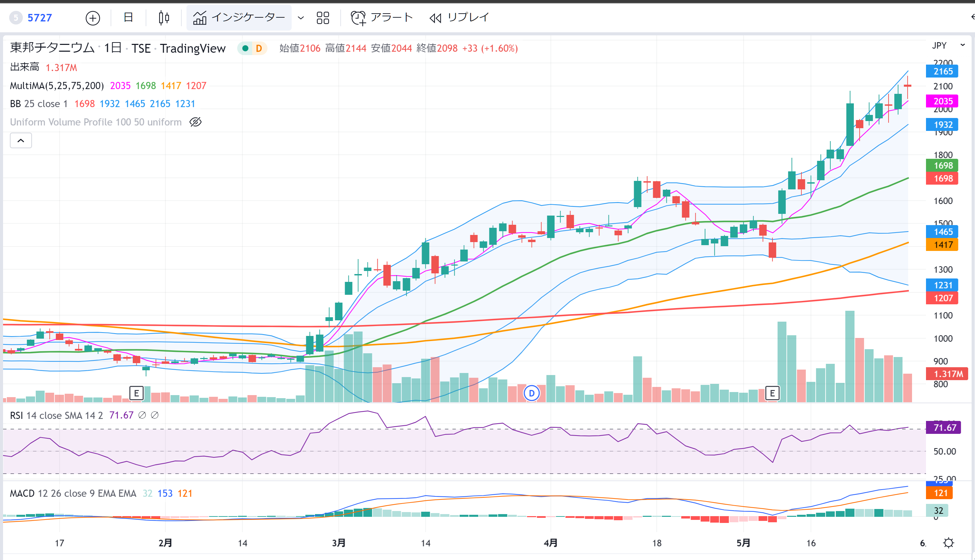Select the RSI 14 close SMA legend

[56, 415]
